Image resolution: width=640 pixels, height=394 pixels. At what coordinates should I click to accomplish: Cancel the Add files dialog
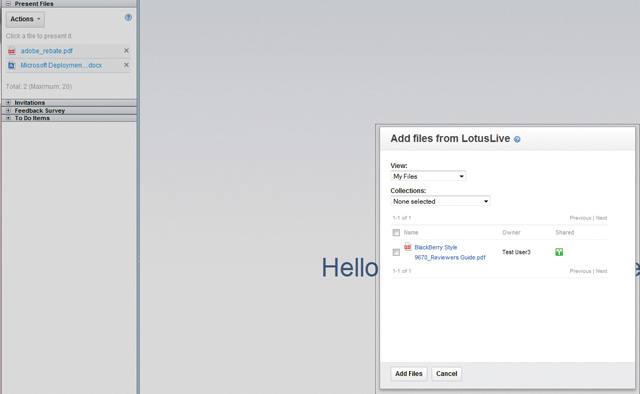point(447,374)
